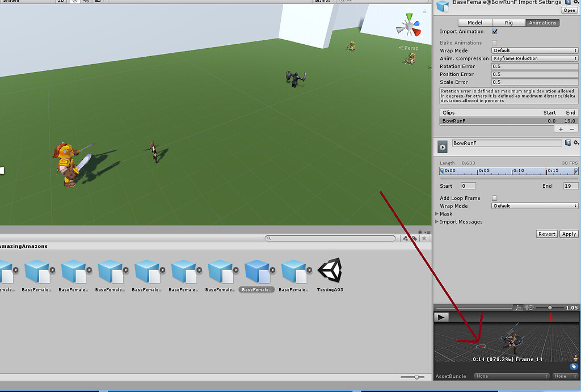Click the pivot skeleton icon in preview toolbar
This screenshot has height=392, width=581.
point(518,307)
